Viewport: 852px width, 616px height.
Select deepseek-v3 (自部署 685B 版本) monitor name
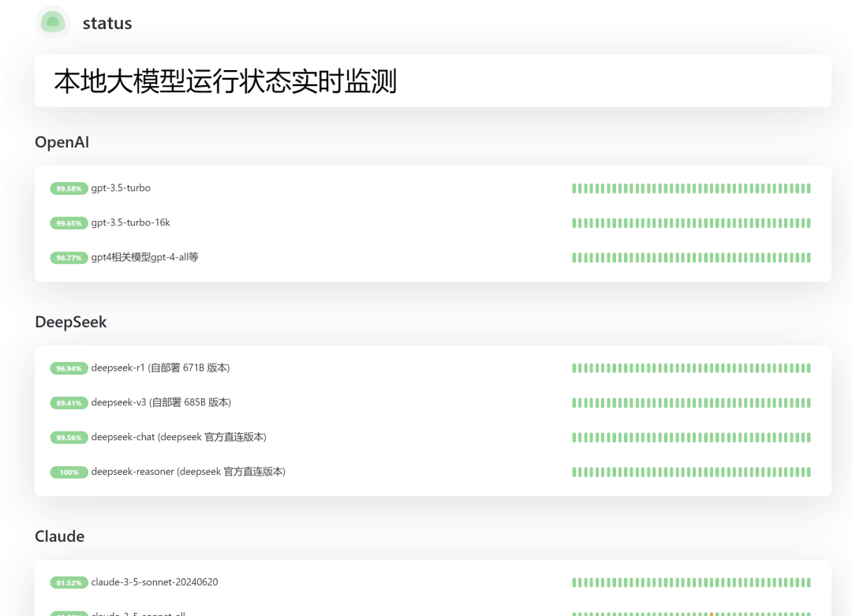click(161, 402)
